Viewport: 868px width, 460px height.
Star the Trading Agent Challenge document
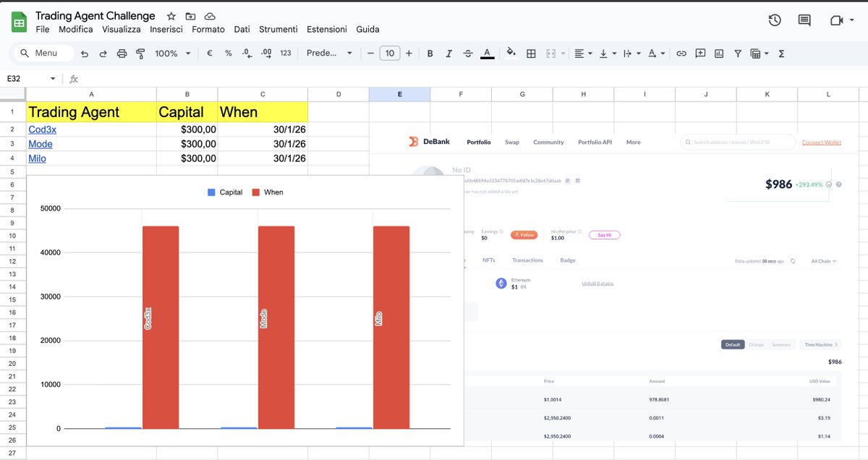click(171, 16)
